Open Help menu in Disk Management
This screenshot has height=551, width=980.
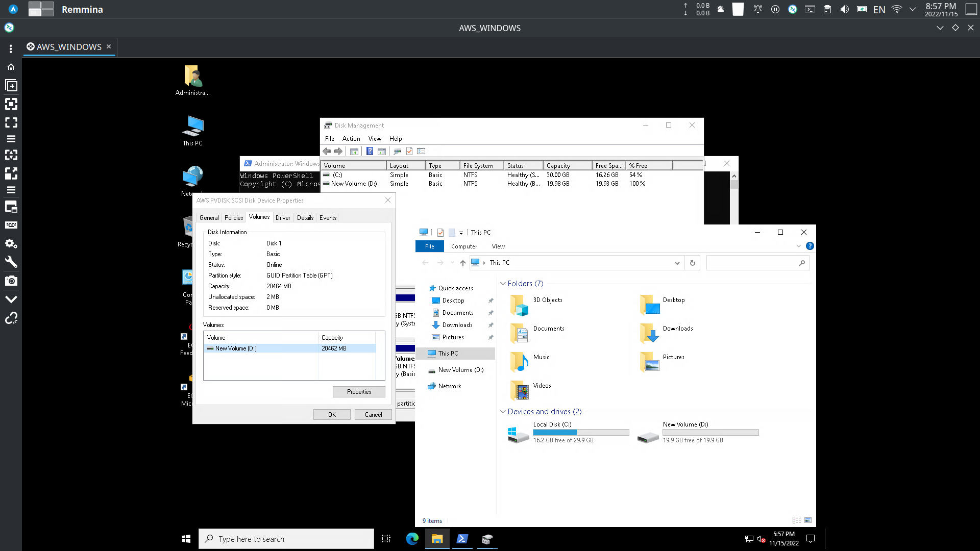coord(396,139)
